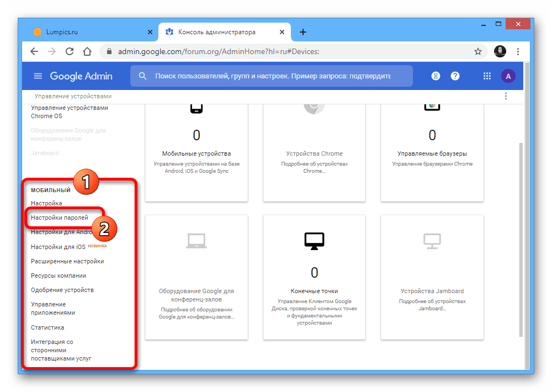Open Настройки для iOS

click(58, 247)
